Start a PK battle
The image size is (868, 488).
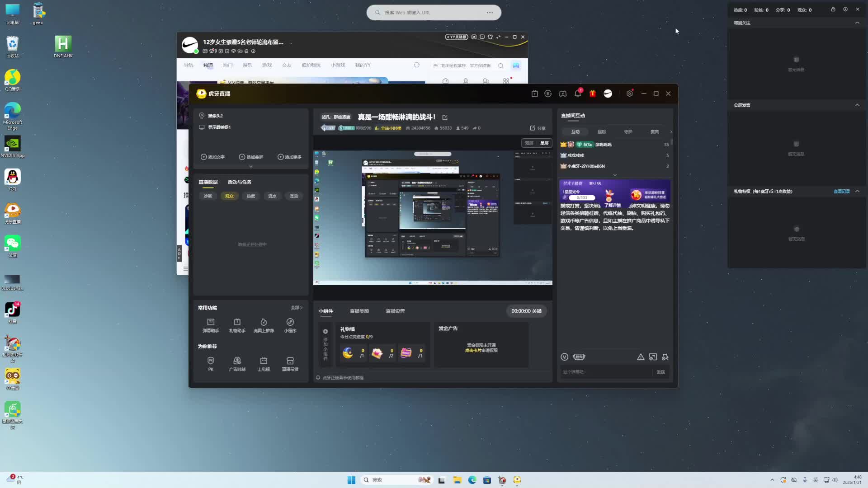(211, 363)
